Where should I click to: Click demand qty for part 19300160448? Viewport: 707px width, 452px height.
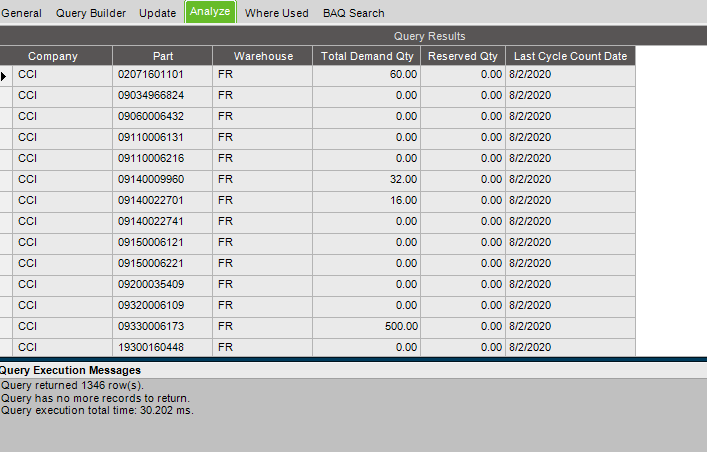[x=367, y=347]
